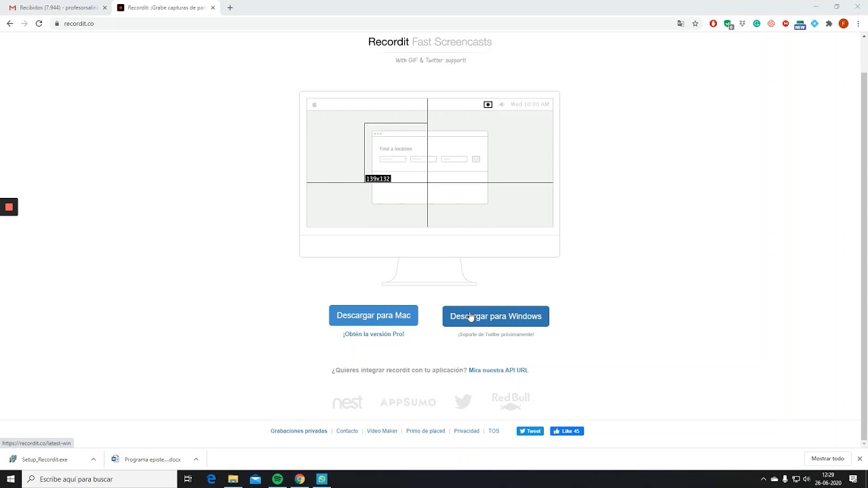Close the downloads bar
868x488 pixels.
tap(859, 459)
